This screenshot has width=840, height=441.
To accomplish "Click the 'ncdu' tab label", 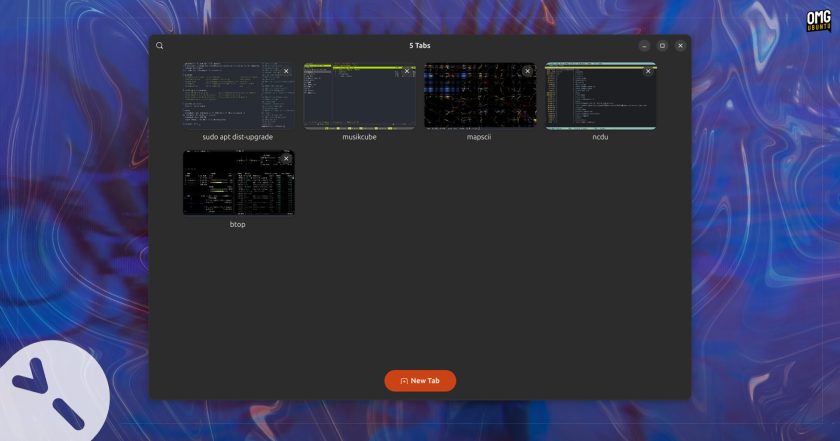I will 600,137.
